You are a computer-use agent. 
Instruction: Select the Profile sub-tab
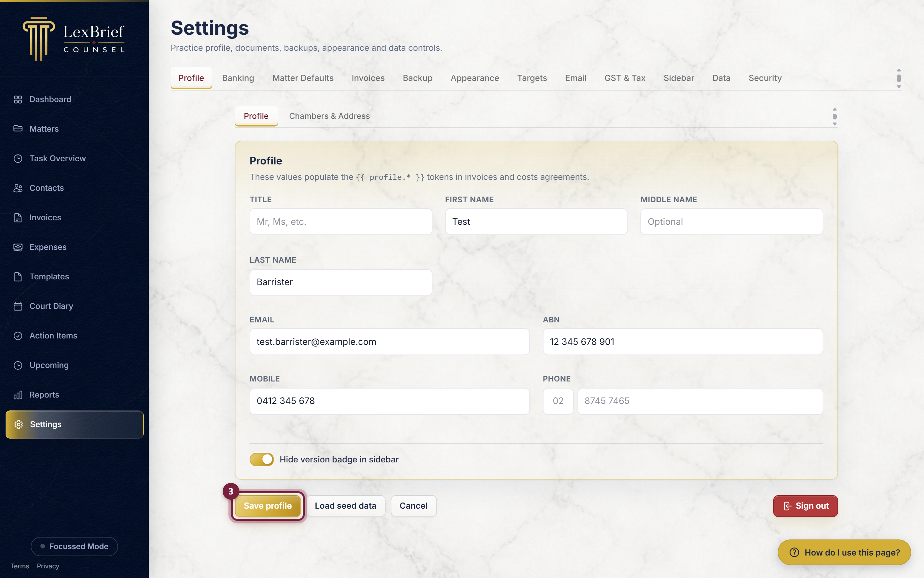(x=256, y=116)
